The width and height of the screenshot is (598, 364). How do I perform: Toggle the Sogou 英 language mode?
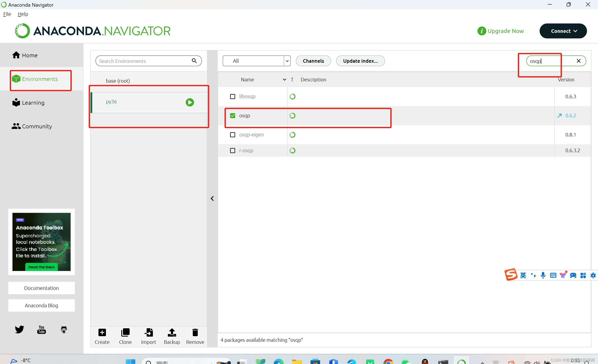pos(523,275)
